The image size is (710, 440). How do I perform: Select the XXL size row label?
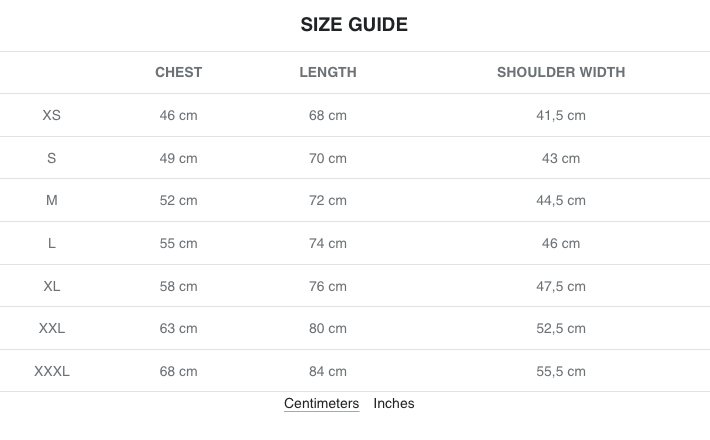tap(52, 328)
